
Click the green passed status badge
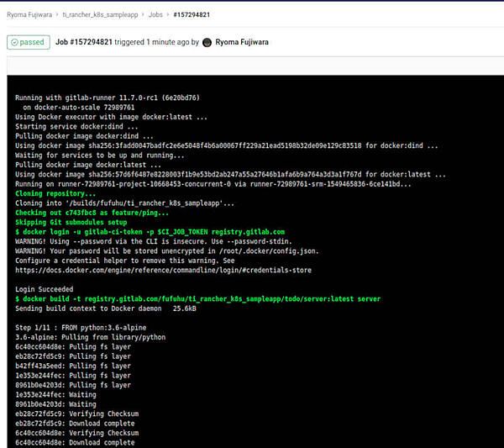coord(28,42)
